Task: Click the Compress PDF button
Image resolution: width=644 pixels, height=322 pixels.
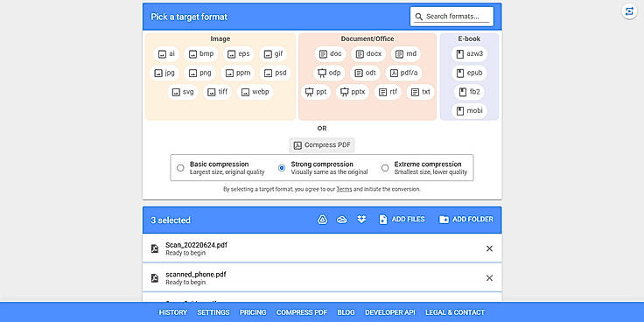Action: [x=322, y=145]
